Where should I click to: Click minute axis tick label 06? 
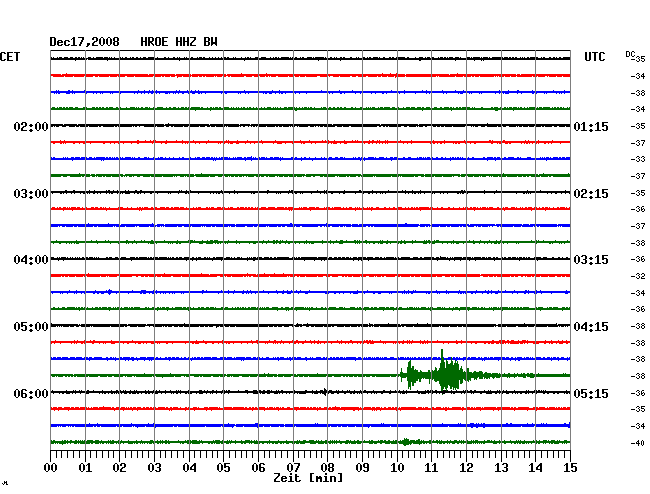coord(258,467)
